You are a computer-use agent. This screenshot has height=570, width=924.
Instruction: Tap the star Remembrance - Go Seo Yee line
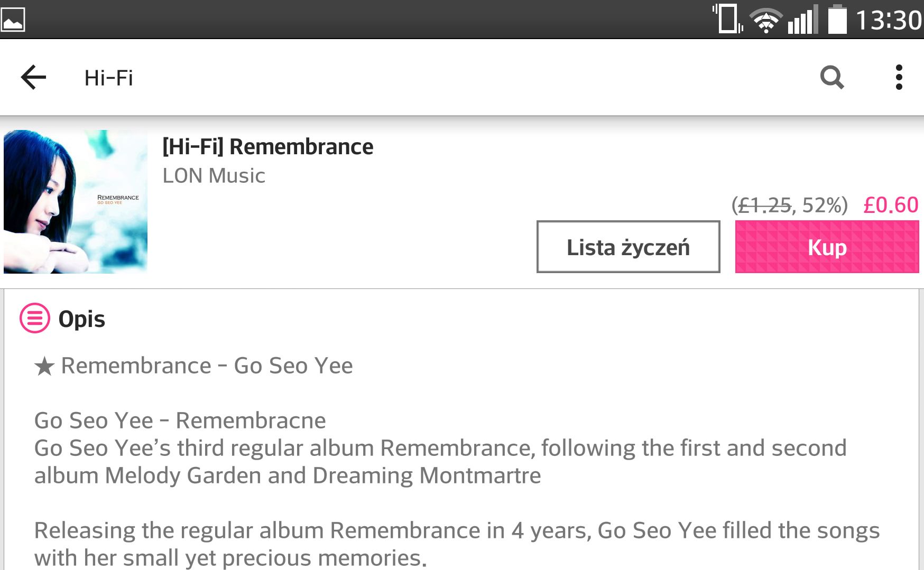point(193,366)
